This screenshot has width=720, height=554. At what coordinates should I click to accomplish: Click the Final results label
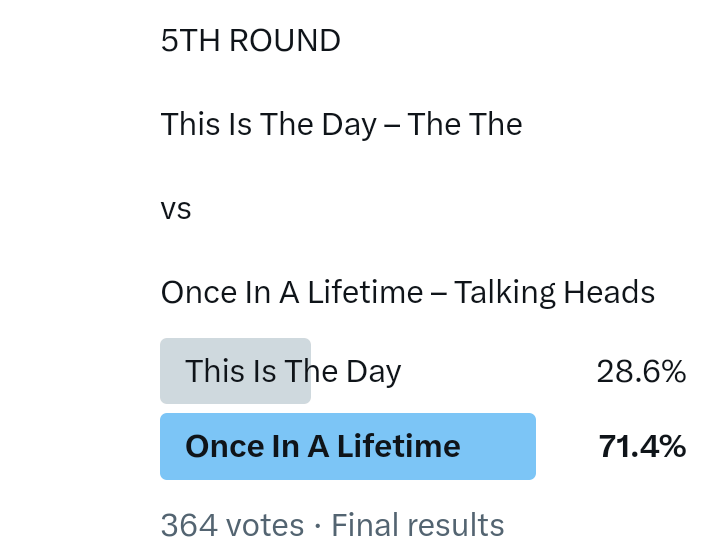pyautogui.click(x=417, y=525)
